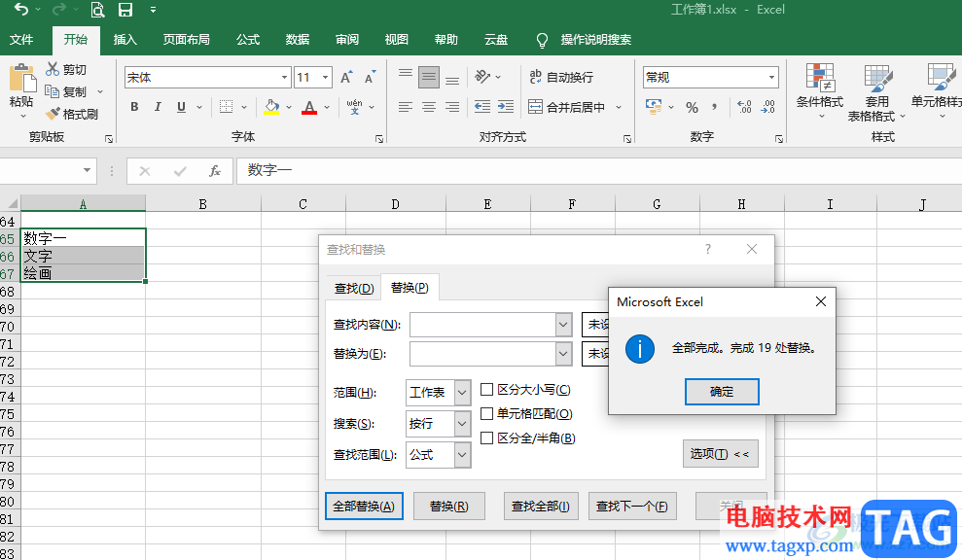Image resolution: width=962 pixels, height=560 pixels.
Task: Toggle the 区分全/半角 checkbox
Action: point(488,438)
